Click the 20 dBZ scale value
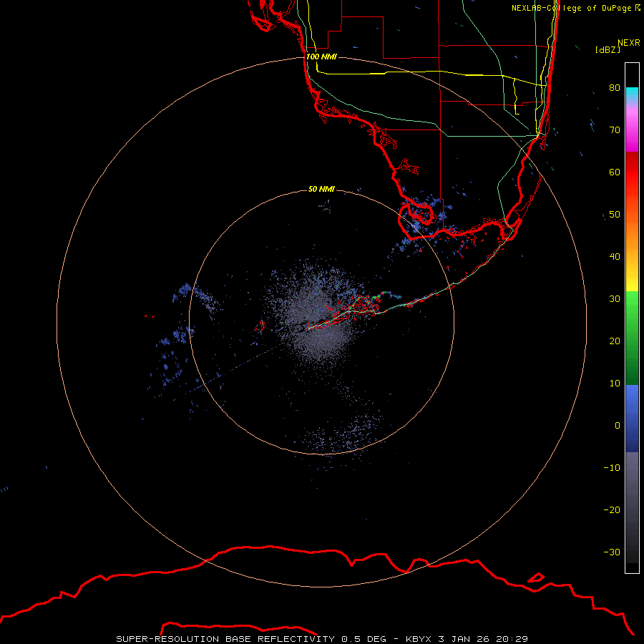This screenshot has height=644, width=644. pyautogui.click(x=615, y=341)
